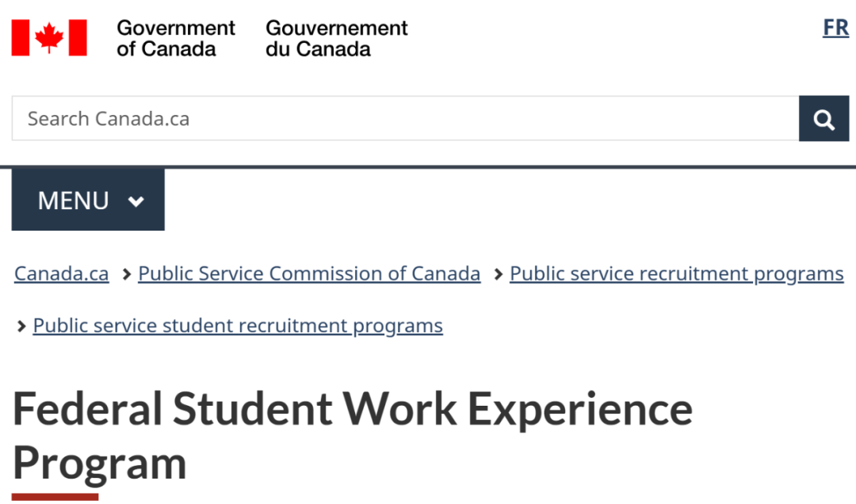856x504 pixels.
Task: Click chevron before Public service recruitment programs
Action: click(498, 274)
